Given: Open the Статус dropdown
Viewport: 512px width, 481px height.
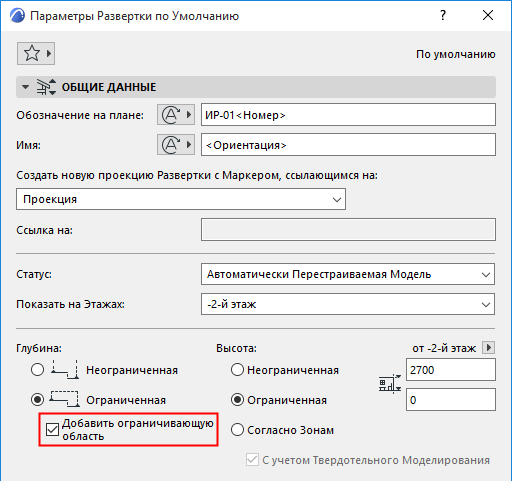Looking at the screenshot, I should [348, 274].
